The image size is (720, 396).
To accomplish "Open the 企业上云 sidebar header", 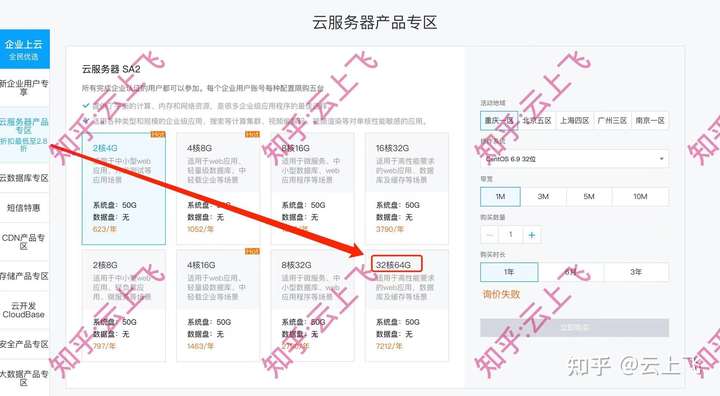I will click(x=24, y=49).
